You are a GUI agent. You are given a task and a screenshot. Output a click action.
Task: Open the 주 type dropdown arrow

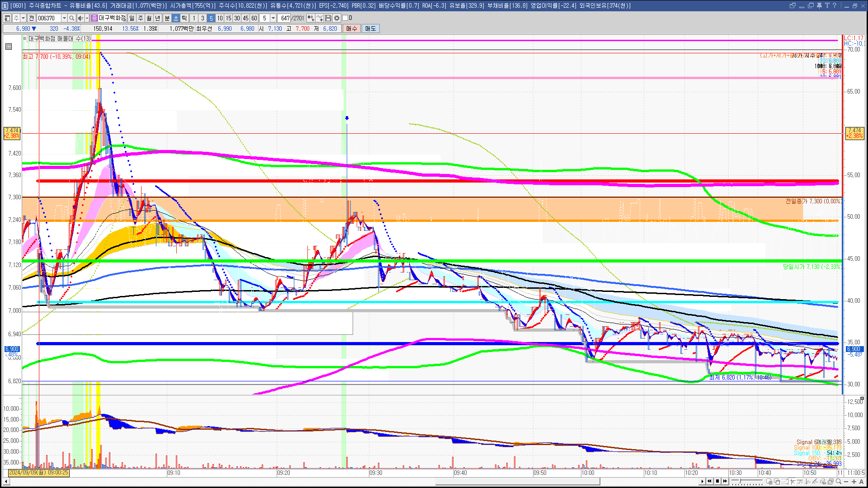tap(23, 18)
